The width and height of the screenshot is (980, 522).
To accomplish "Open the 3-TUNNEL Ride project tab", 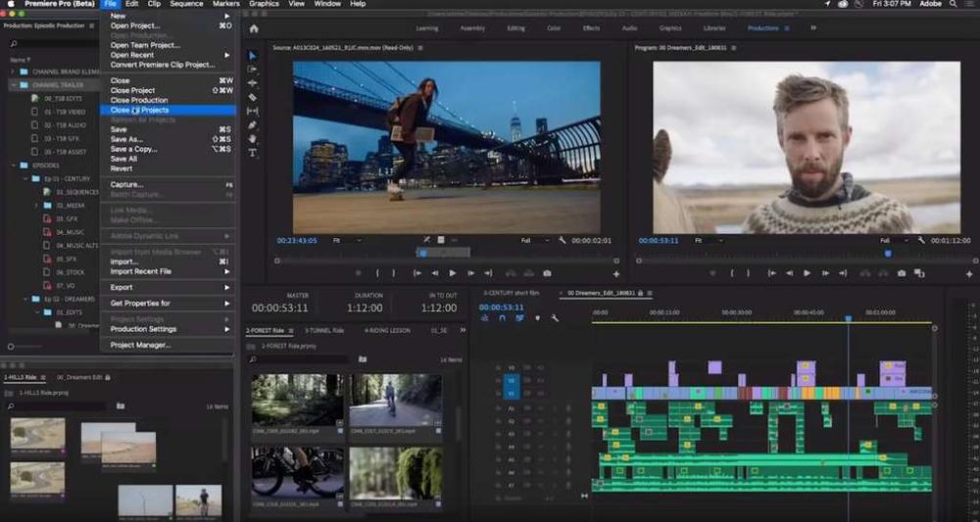I will tap(324, 330).
